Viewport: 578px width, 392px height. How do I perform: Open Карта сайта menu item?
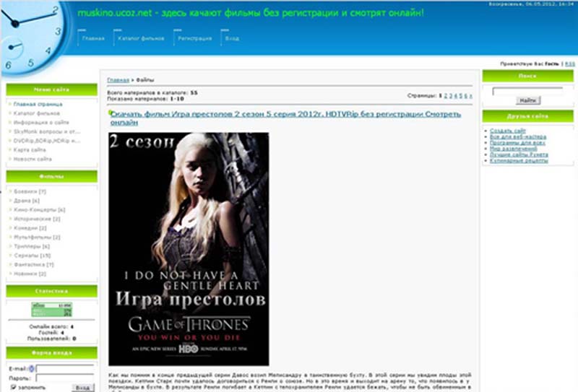pyautogui.click(x=30, y=150)
